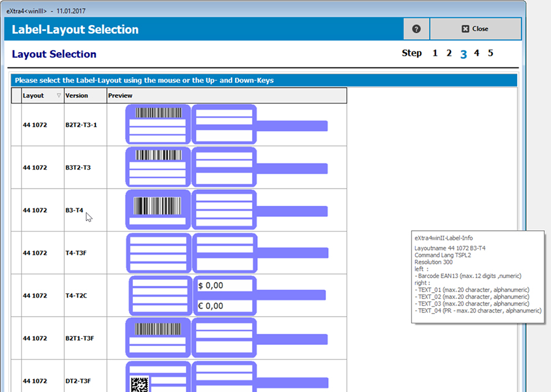This screenshot has width=551, height=392.
Task: Switch to Step 2
Action: (449, 53)
